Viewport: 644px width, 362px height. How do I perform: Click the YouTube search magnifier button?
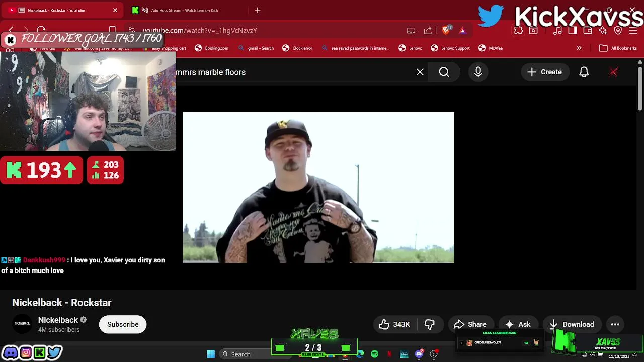coord(444,72)
